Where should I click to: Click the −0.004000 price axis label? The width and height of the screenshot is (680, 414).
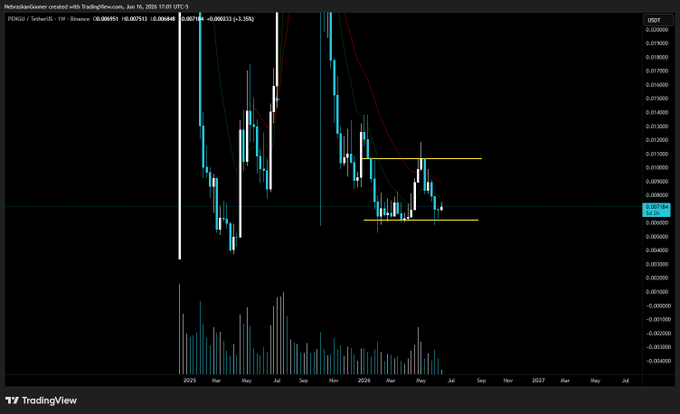coord(656,361)
